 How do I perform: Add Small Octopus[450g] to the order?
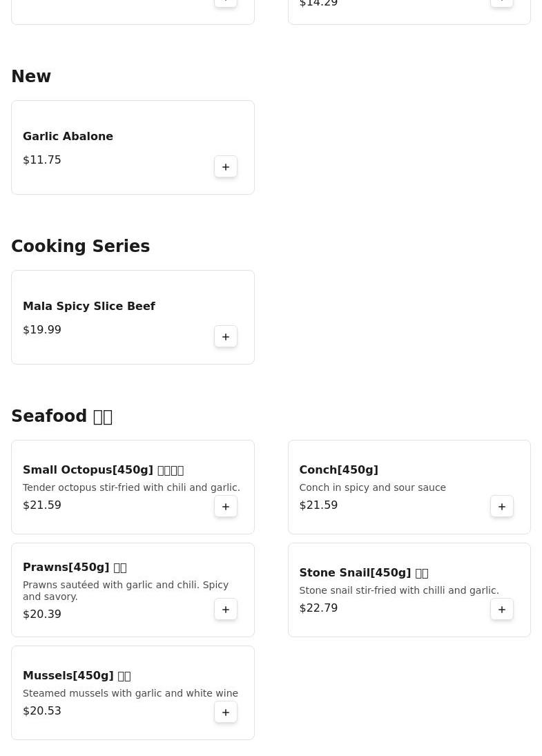226,507
